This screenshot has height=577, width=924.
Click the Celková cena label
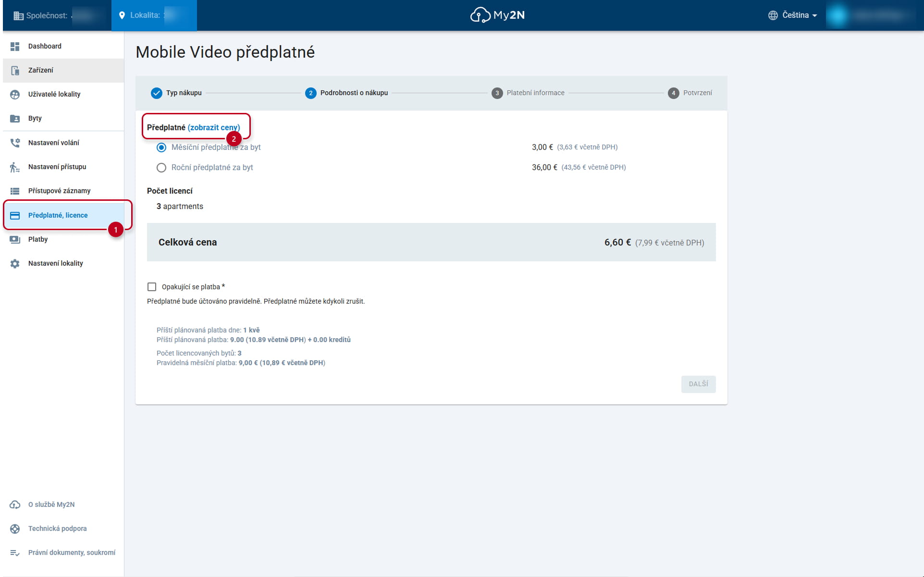click(187, 242)
